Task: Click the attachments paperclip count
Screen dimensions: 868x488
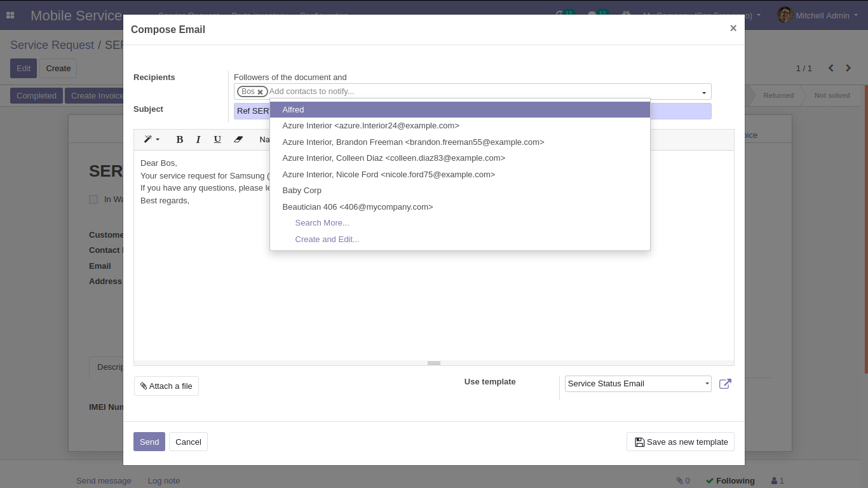Action: [683, 481]
